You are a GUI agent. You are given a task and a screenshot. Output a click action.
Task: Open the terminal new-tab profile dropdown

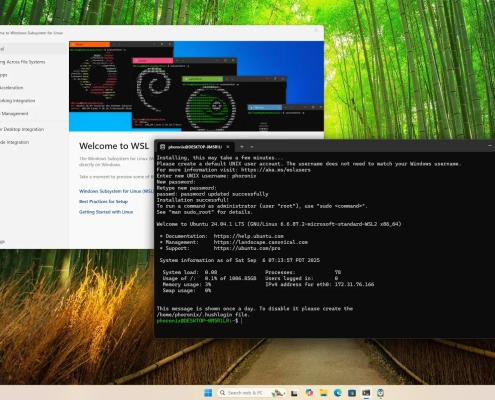(x=252, y=147)
